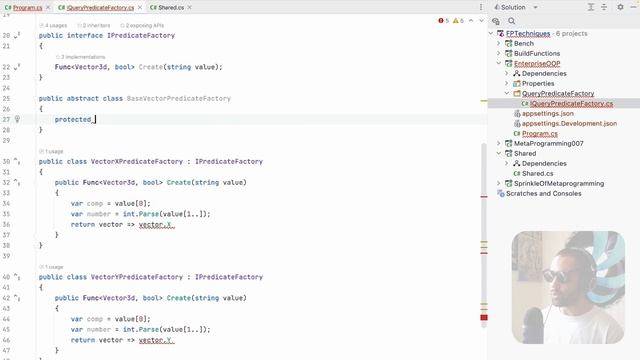Expand the MetaProgramming007 project
The height and width of the screenshot is (360, 640).
coord(499,143)
